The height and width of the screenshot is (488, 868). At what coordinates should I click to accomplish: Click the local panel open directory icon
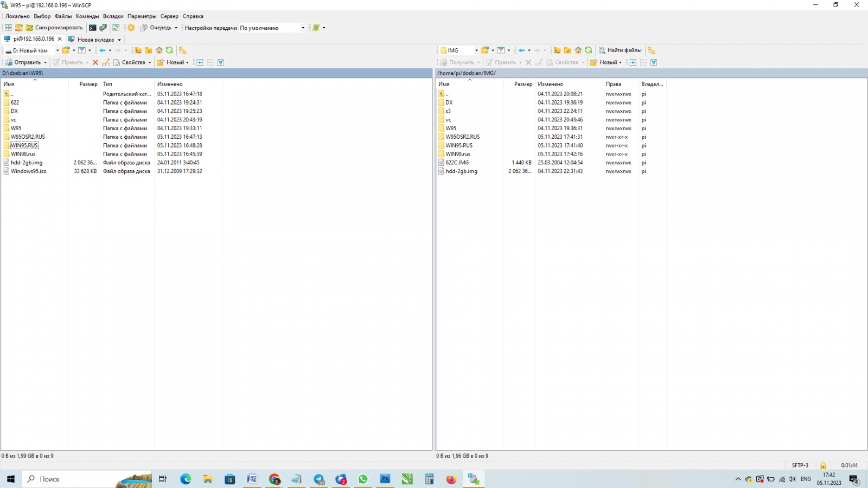pos(66,50)
